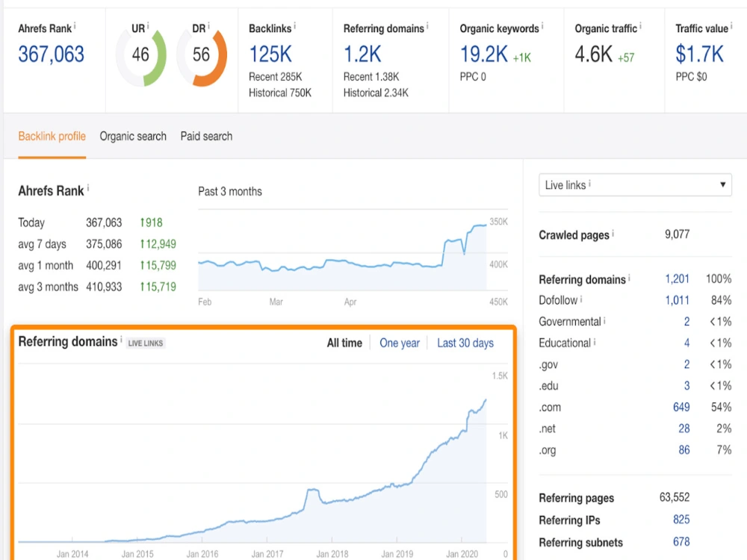Click the Organic traffic value 4.6K
Viewport: 747px width, 560px height.
593,54
